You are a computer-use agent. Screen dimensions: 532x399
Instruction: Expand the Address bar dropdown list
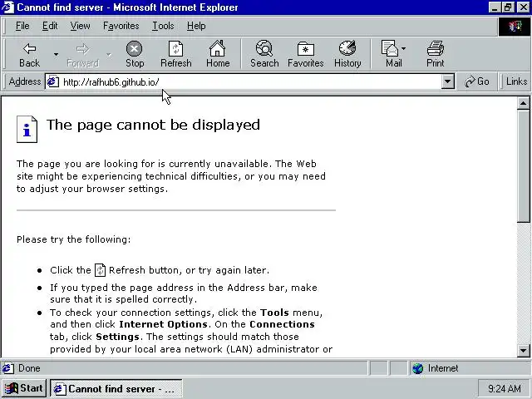[x=448, y=81]
